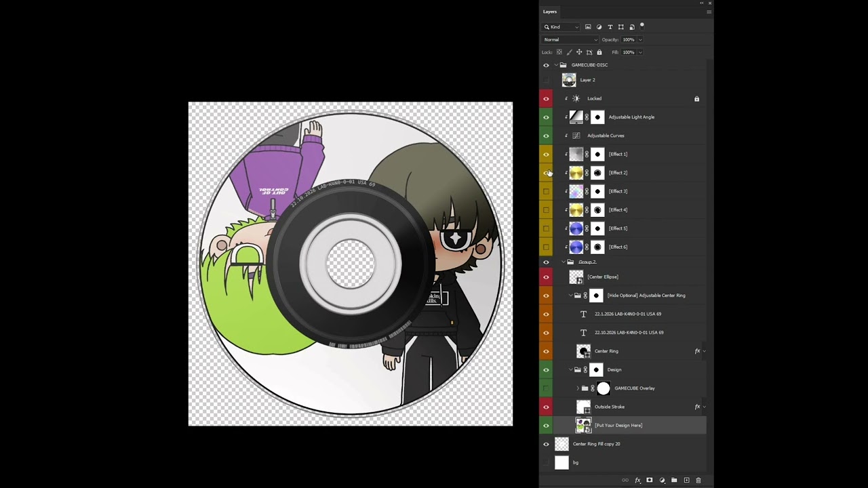Hide the GAMECUBE-DISC group
The image size is (868, 488).
pos(546,65)
